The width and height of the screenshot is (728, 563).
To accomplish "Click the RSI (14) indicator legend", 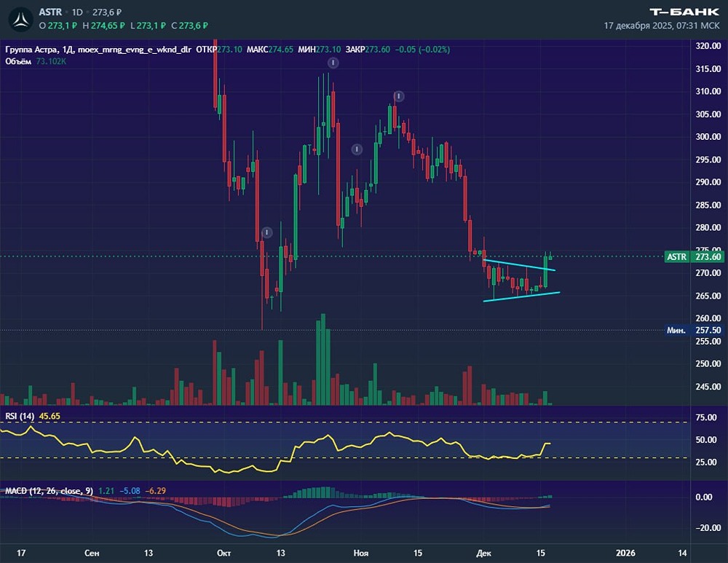I will coord(20,416).
